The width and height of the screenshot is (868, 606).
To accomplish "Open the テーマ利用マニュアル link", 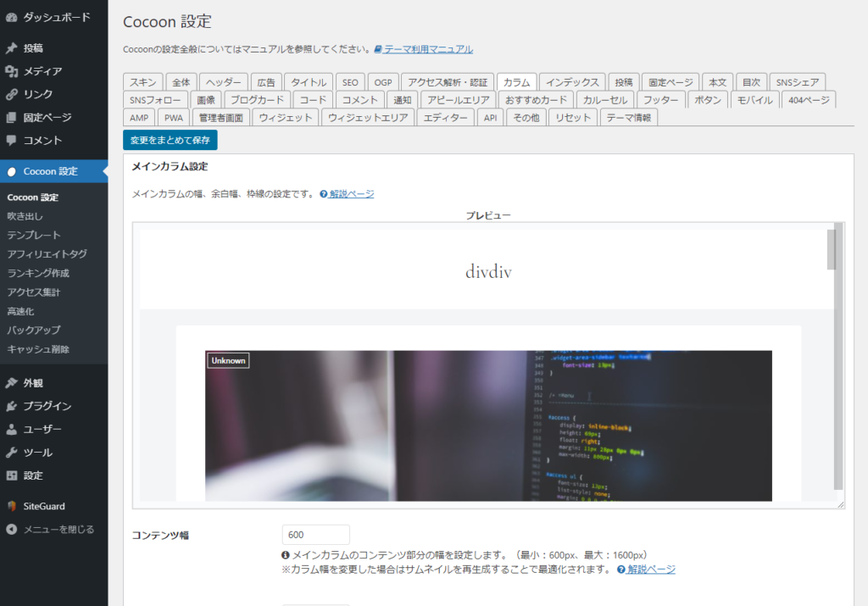I will pos(428,49).
